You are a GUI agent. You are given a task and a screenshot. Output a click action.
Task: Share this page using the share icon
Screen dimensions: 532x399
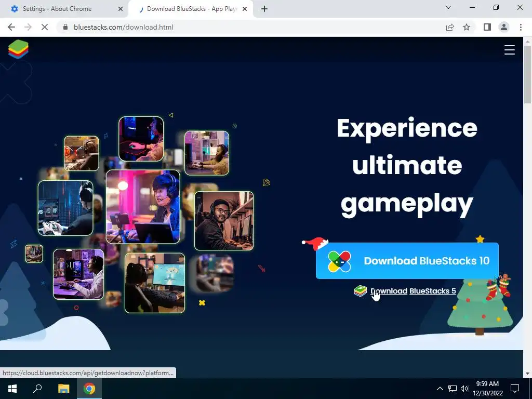point(450,27)
